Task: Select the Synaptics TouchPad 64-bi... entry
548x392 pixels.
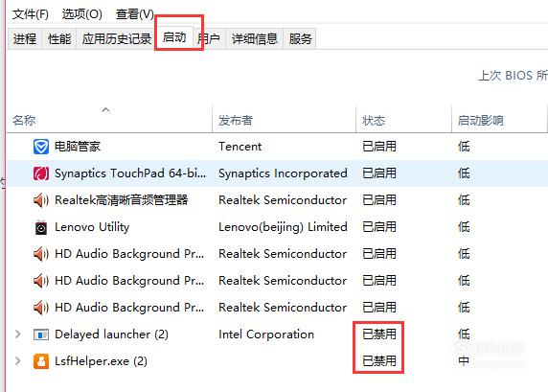Action: pos(130,173)
